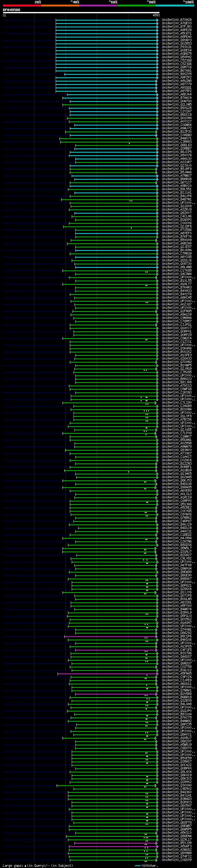Click hit label UniRef100_C1TKD8
This screenshot has width=197, height=868.
pos(177,271)
